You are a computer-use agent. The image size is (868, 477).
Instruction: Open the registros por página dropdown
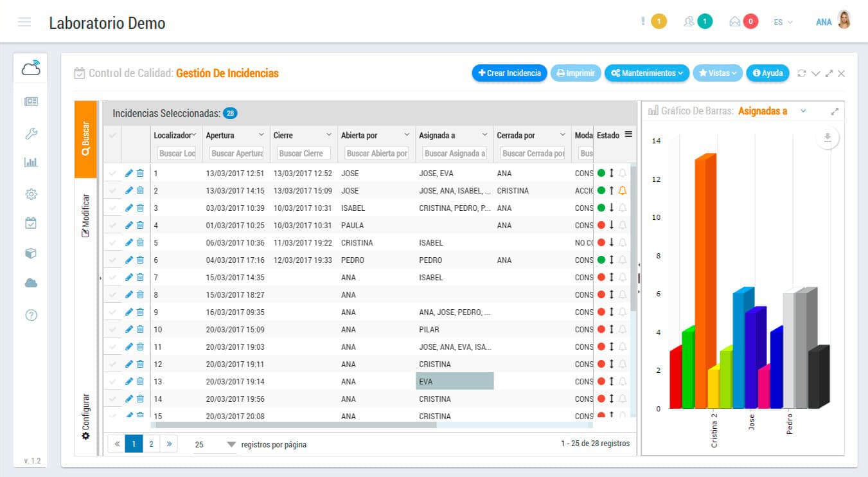(215, 444)
